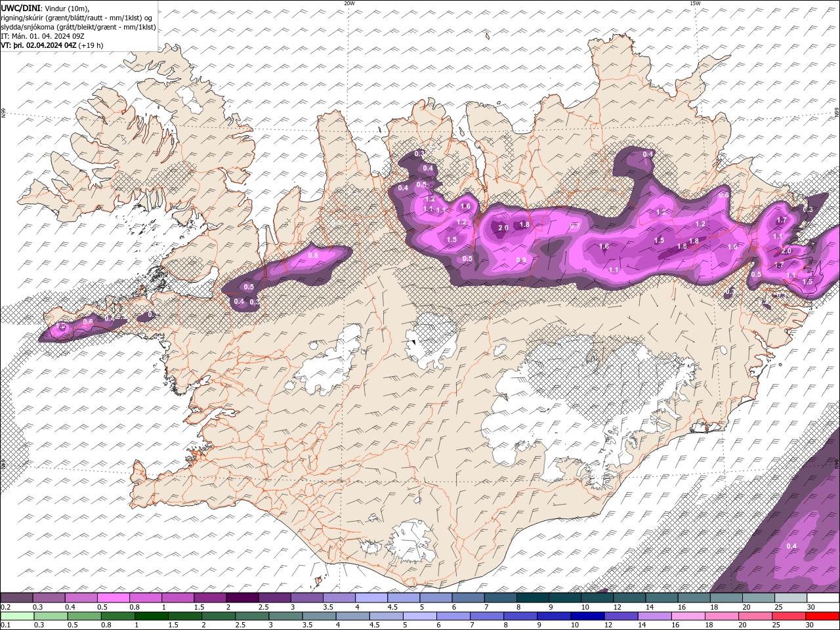
Task: Click the "0.9" precipitation value on the map
Action: point(522,261)
